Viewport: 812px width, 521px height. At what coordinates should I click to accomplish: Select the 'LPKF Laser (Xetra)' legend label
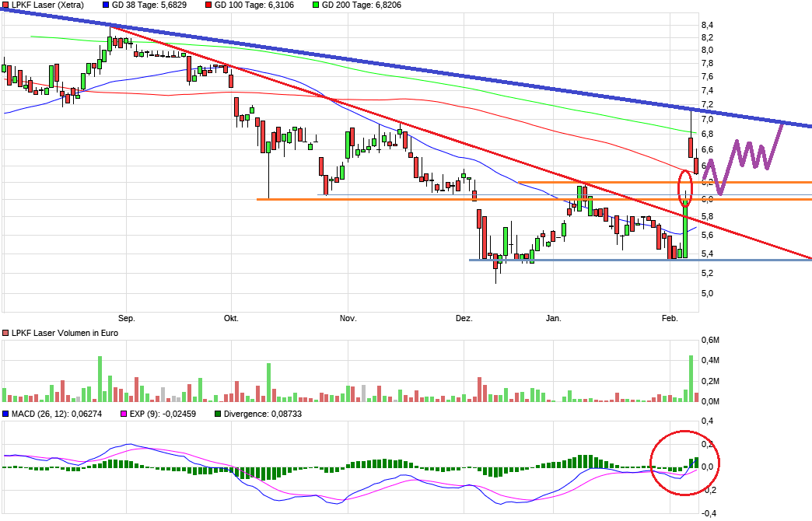47,5
